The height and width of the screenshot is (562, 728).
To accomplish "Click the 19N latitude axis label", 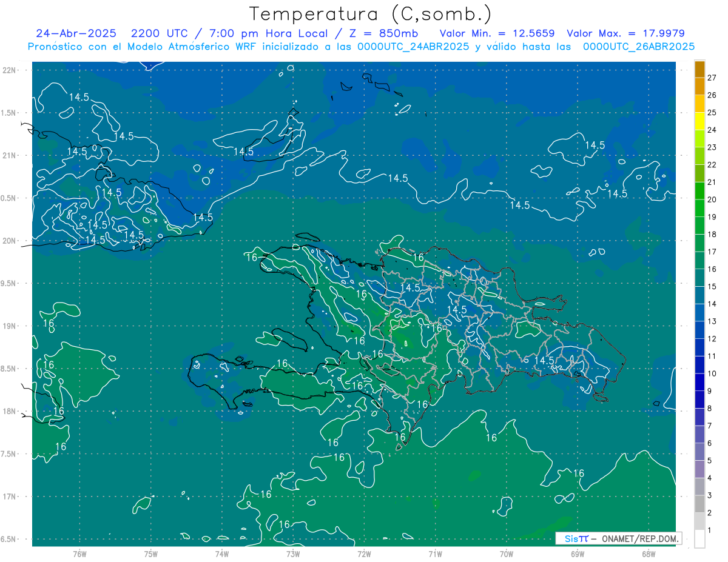I will tap(8, 326).
